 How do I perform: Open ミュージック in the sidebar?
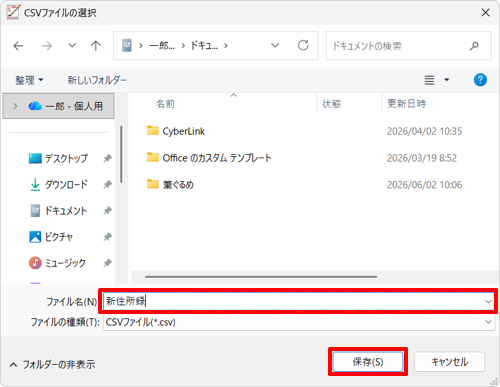click(57, 263)
